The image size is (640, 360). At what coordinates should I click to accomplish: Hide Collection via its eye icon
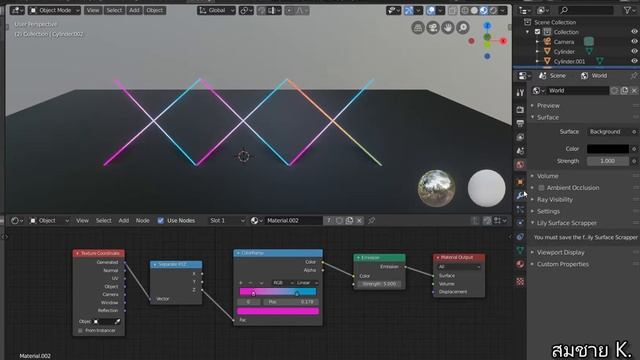click(x=634, y=32)
